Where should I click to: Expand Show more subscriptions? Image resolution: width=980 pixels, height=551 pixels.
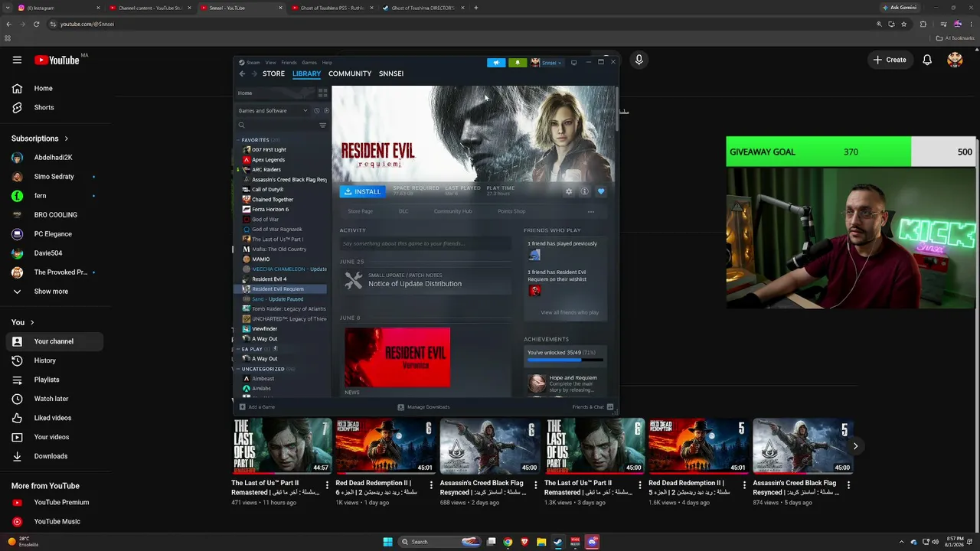[51, 292]
